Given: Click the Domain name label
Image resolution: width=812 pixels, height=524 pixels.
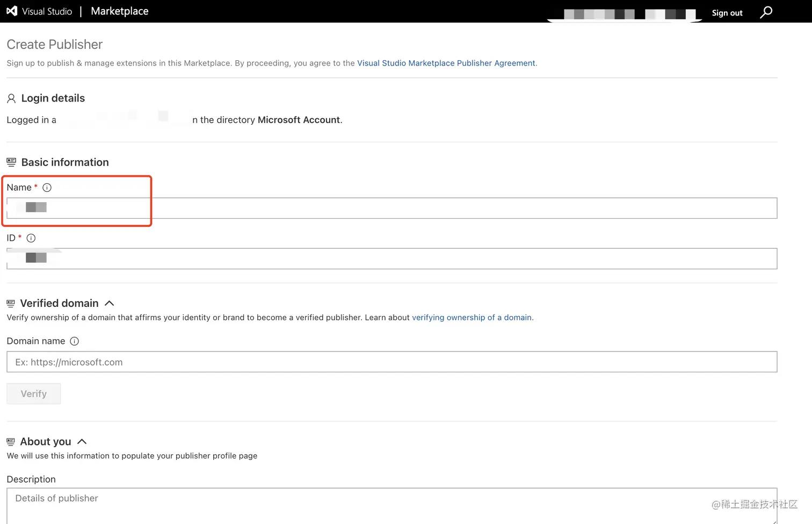Looking at the screenshot, I should (36, 341).
